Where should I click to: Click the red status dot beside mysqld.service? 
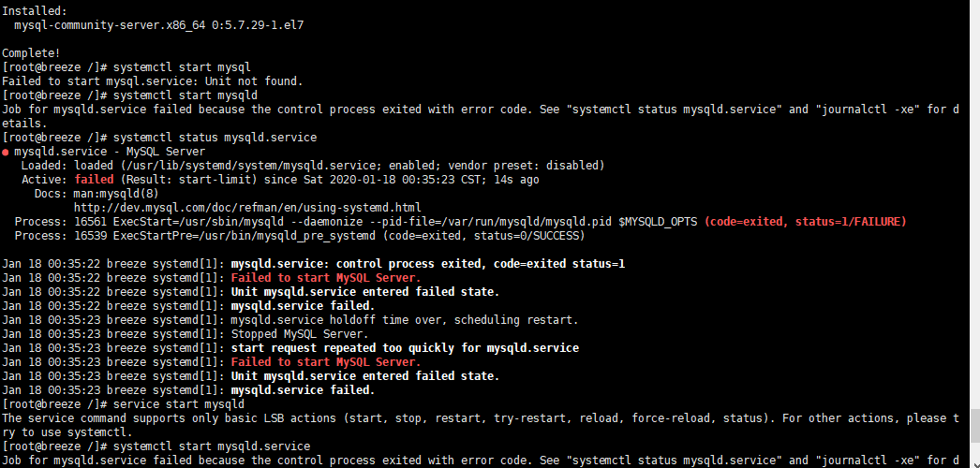pyautogui.click(x=6, y=152)
